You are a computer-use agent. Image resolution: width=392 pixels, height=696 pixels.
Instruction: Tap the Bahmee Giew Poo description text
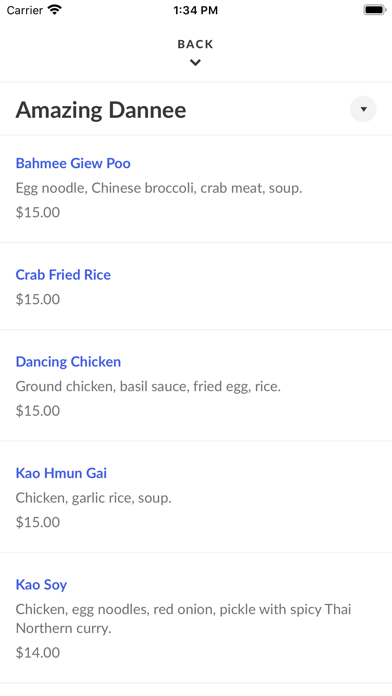tap(159, 188)
